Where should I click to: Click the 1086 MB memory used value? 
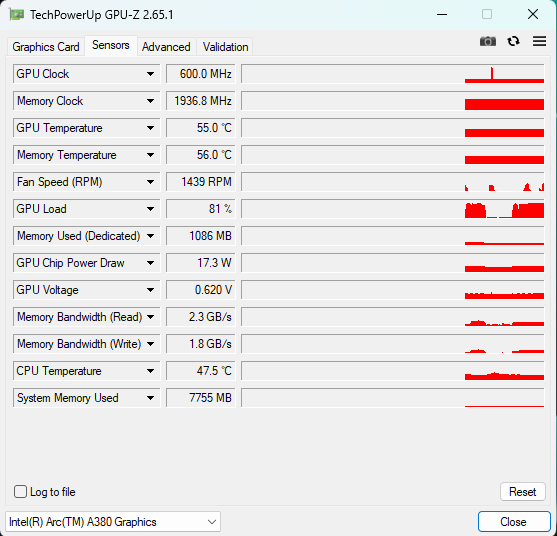tap(201, 236)
